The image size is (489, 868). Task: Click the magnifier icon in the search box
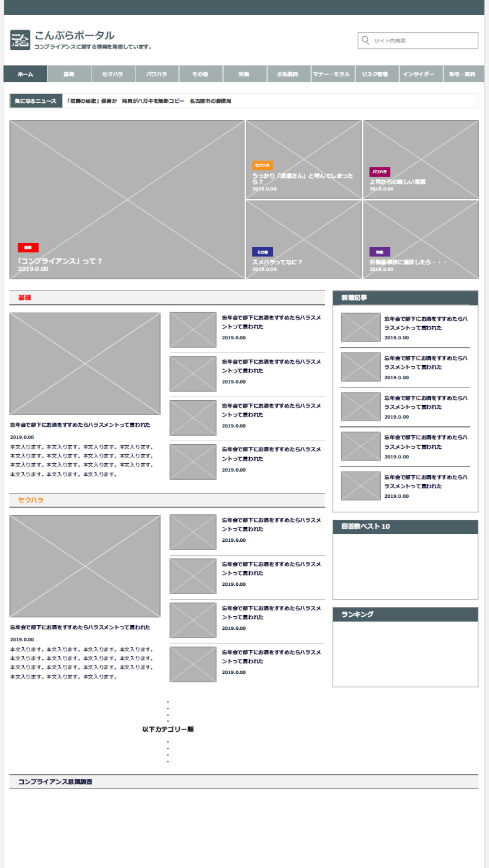click(366, 40)
